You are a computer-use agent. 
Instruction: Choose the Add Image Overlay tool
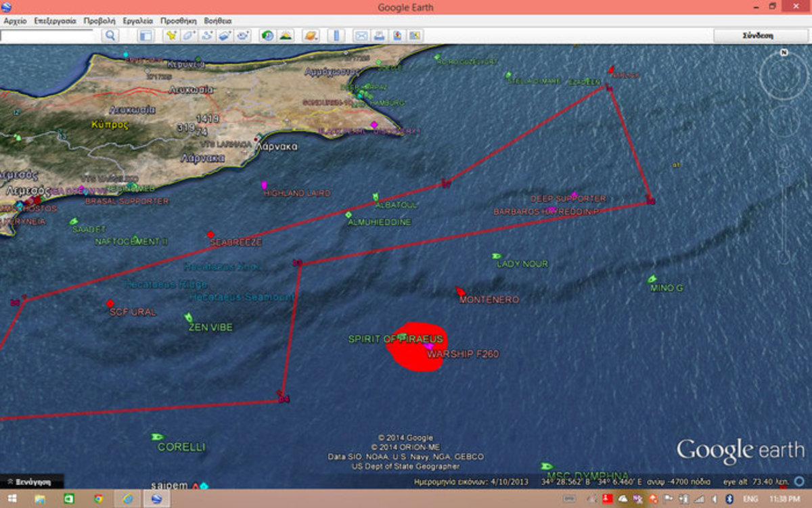(x=225, y=36)
